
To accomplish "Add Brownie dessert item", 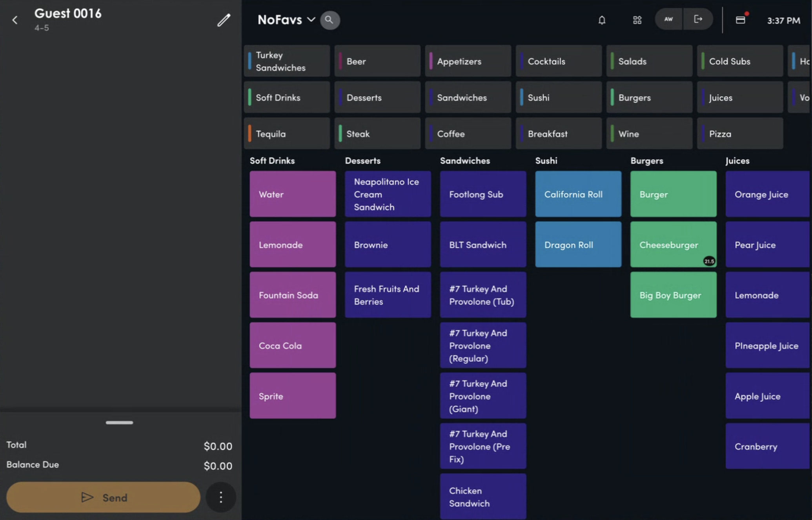I will pos(388,245).
